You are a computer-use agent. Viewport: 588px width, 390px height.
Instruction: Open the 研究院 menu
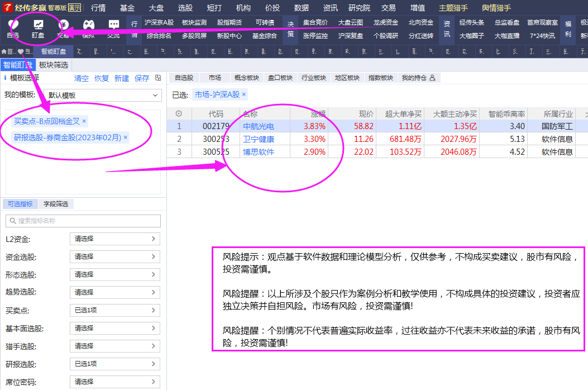tap(359, 8)
